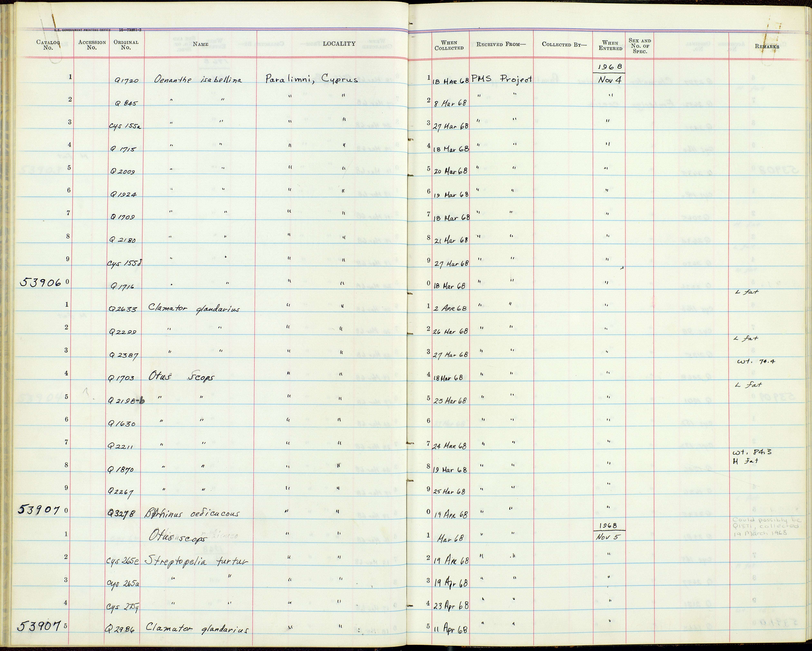Click the 'Collected By—' column header
The image size is (812, 651).
click(564, 44)
